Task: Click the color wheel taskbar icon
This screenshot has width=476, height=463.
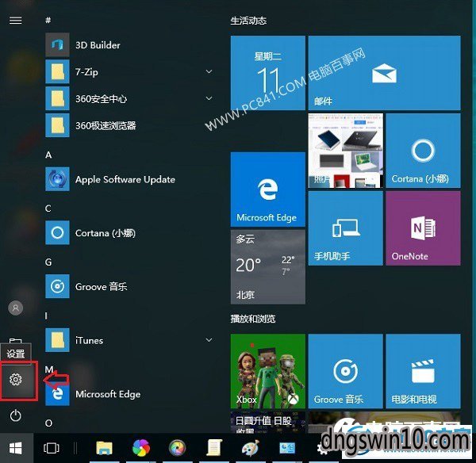Action: [177, 448]
